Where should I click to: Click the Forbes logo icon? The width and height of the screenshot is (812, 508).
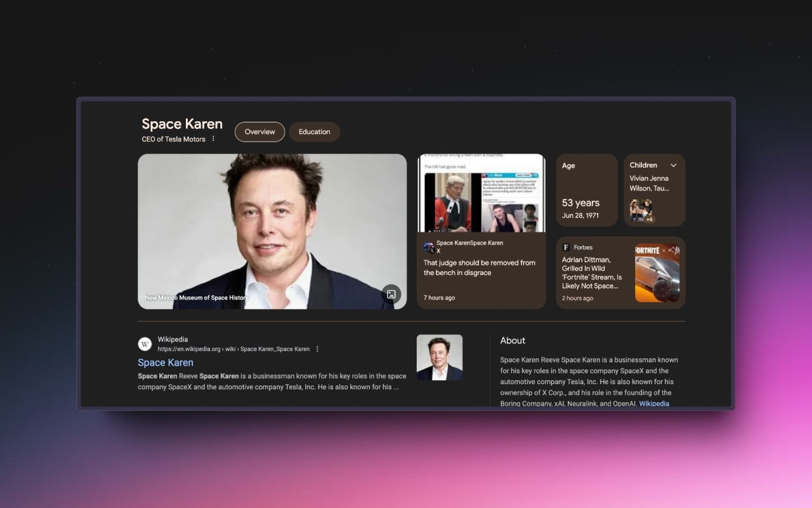click(x=566, y=247)
